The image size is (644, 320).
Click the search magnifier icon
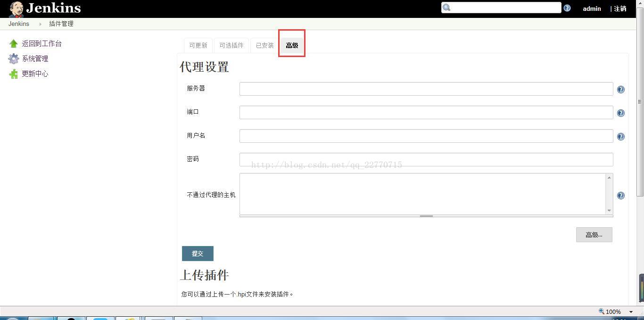(x=447, y=8)
